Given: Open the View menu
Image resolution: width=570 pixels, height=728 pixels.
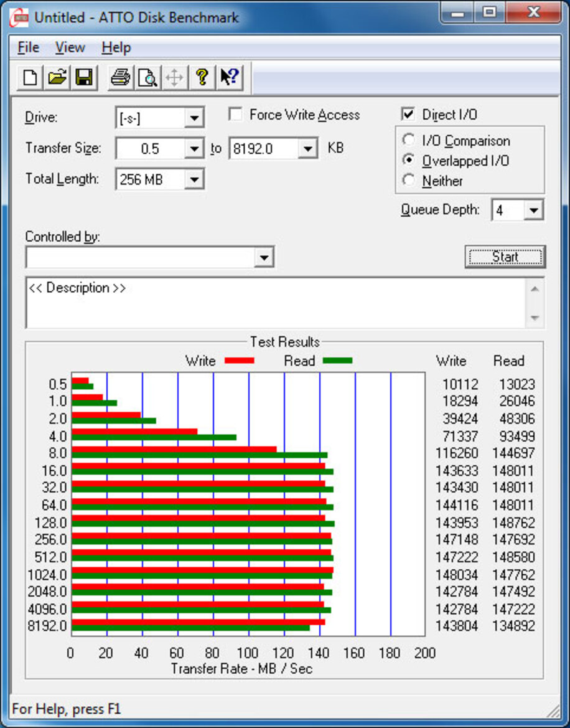Looking at the screenshot, I should click(x=70, y=47).
